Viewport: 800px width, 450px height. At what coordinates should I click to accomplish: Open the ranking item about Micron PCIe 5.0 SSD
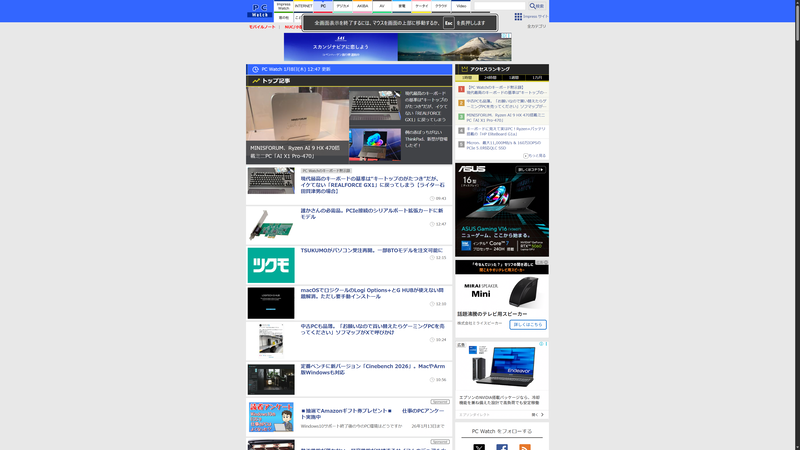(503, 145)
